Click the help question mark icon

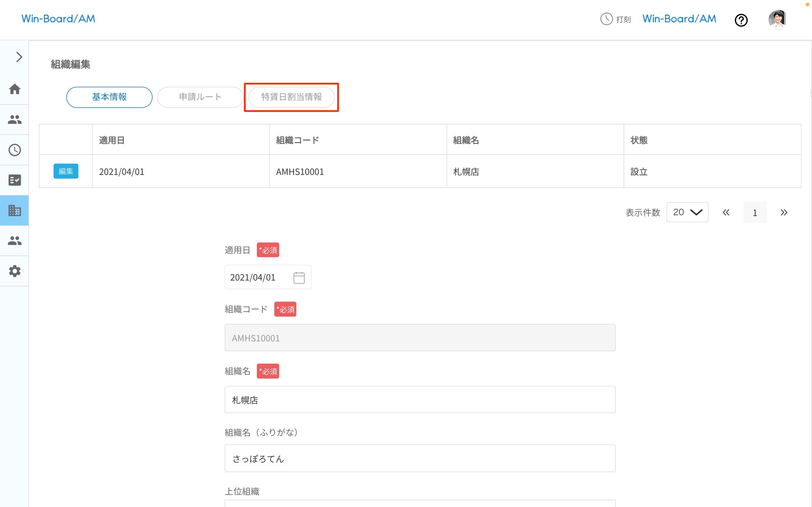point(741,20)
